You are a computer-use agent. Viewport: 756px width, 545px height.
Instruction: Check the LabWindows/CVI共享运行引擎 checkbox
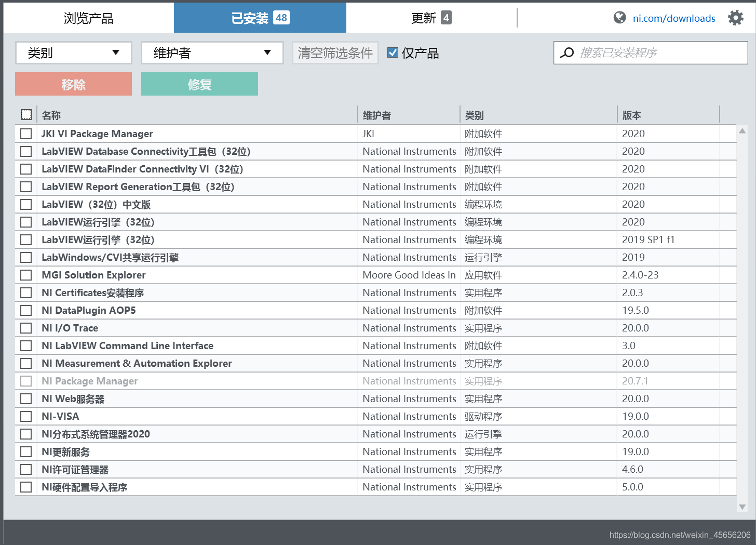(26, 257)
